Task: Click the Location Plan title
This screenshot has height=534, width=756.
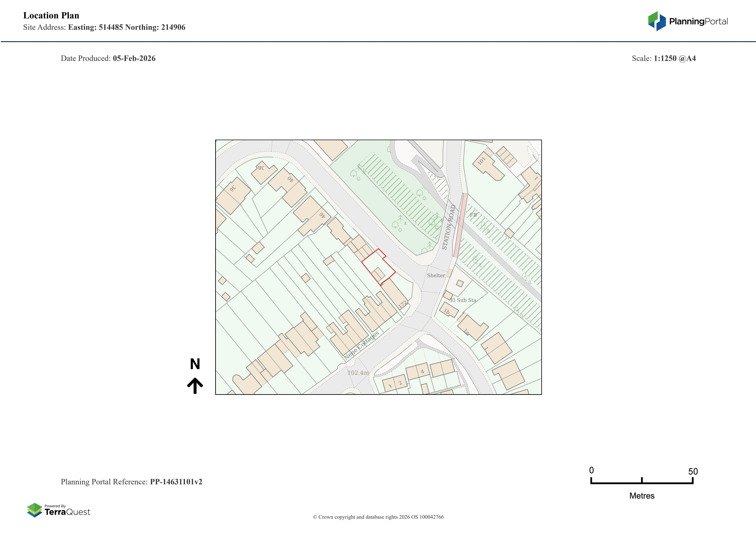Action: pyautogui.click(x=51, y=15)
